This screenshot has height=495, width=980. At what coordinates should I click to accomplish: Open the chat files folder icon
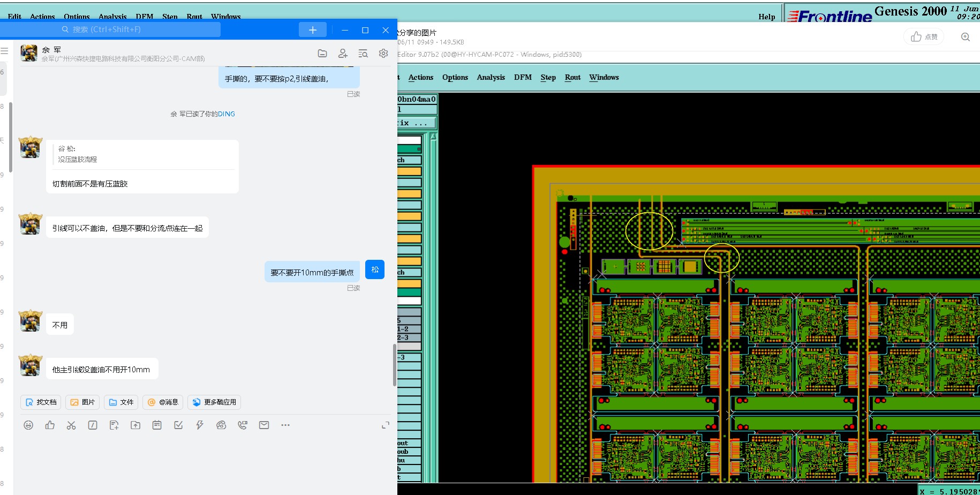pyautogui.click(x=322, y=53)
